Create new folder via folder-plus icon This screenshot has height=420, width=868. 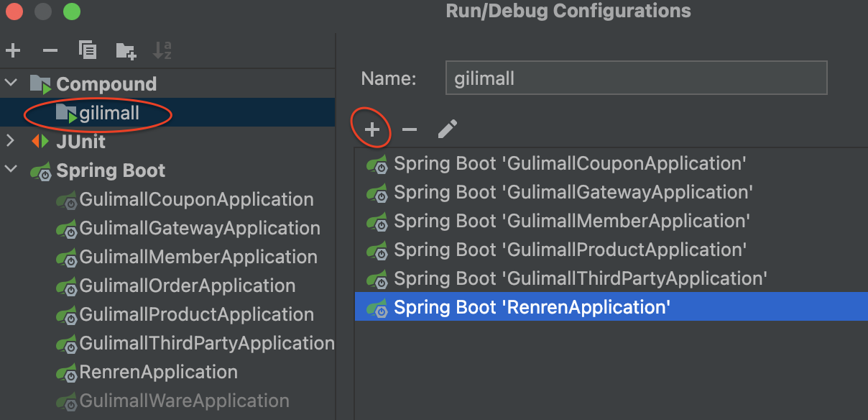pyautogui.click(x=125, y=50)
